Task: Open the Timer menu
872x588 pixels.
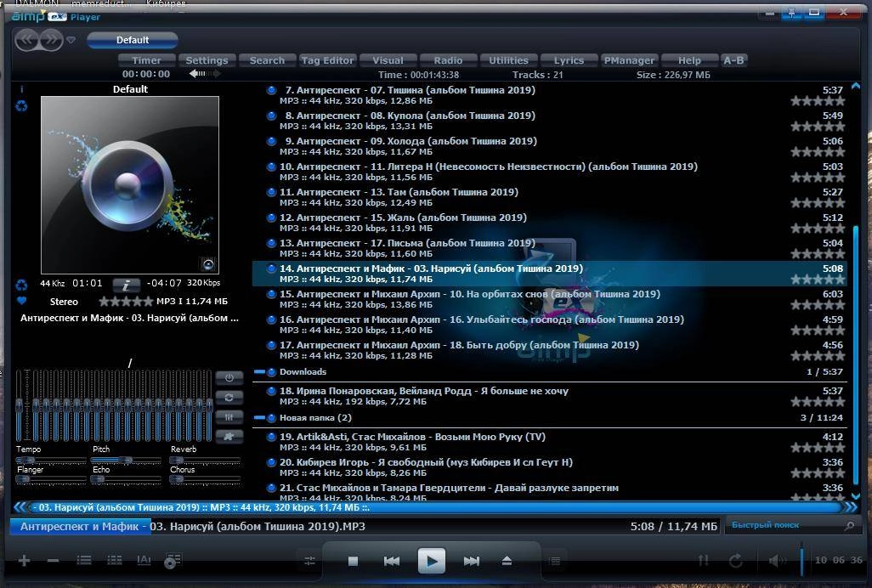Action: [x=147, y=60]
